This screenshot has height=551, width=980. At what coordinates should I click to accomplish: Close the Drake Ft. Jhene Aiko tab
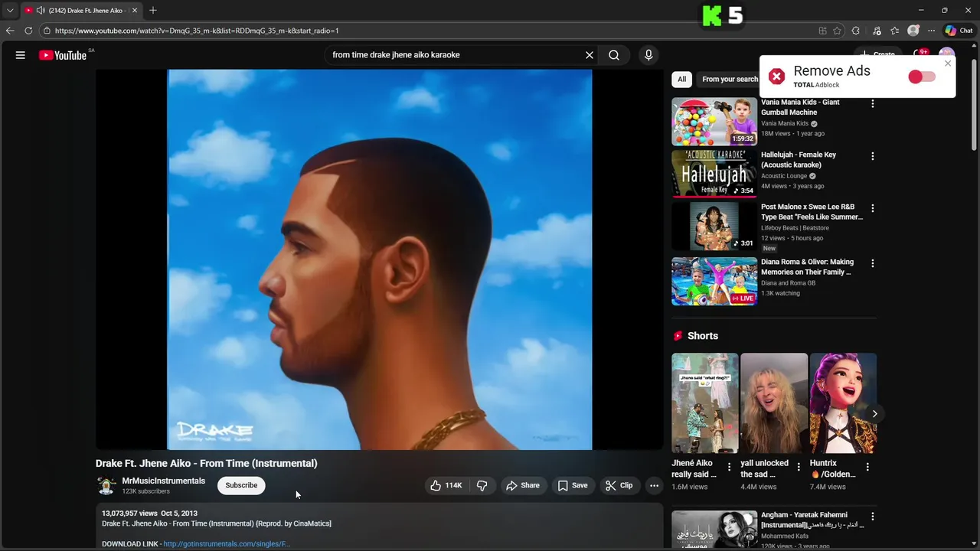[x=135, y=10]
